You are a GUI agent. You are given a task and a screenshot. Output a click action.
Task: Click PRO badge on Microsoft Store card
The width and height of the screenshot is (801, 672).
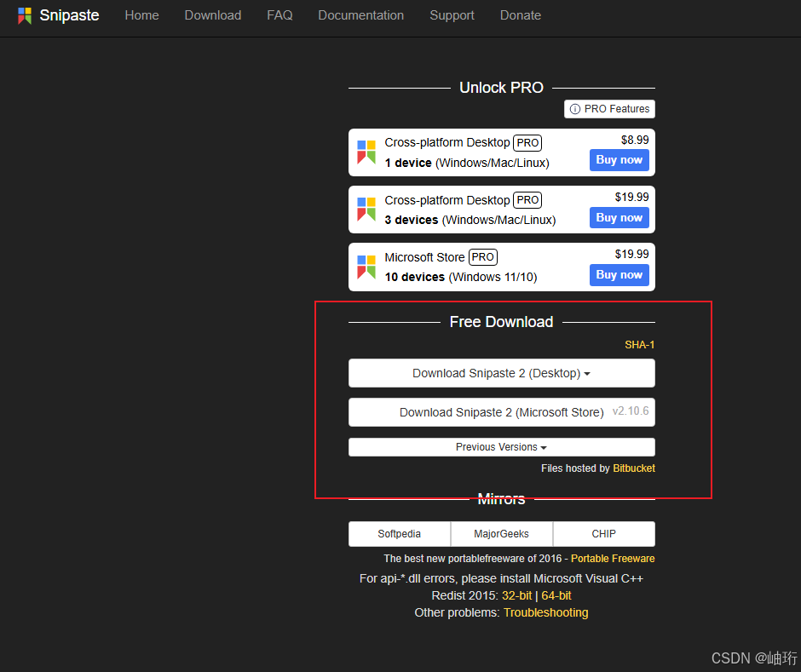(x=483, y=257)
